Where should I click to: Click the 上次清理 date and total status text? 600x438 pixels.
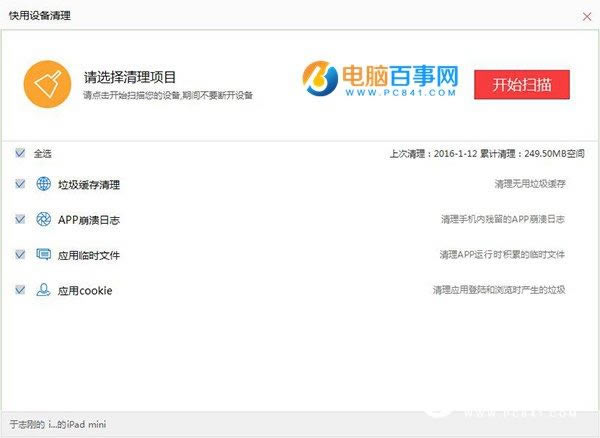pyautogui.click(x=486, y=154)
